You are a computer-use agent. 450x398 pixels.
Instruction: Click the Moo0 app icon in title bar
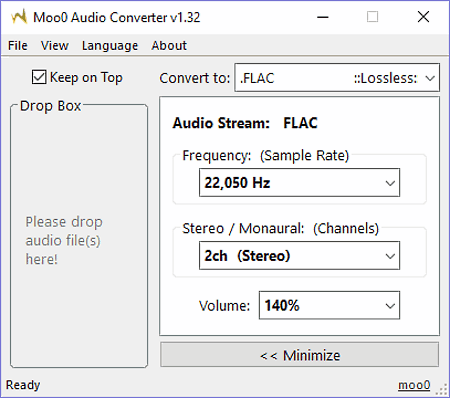point(19,17)
